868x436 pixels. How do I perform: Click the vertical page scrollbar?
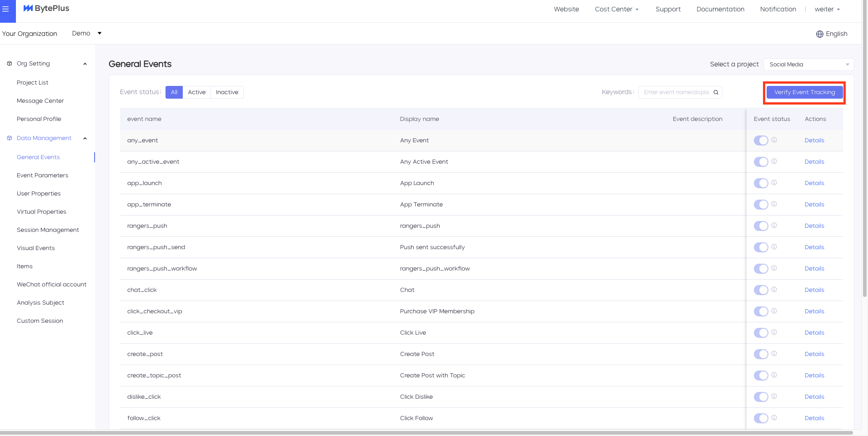click(x=865, y=149)
